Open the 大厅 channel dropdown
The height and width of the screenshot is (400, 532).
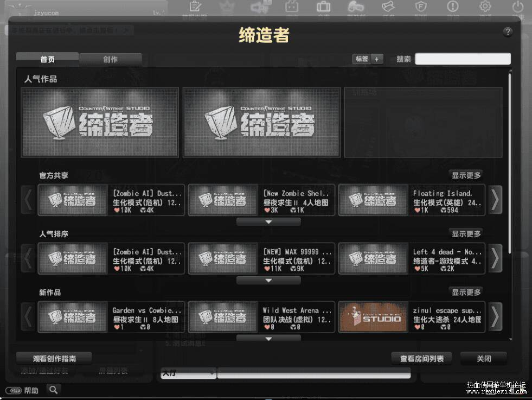[x=188, y=373]
